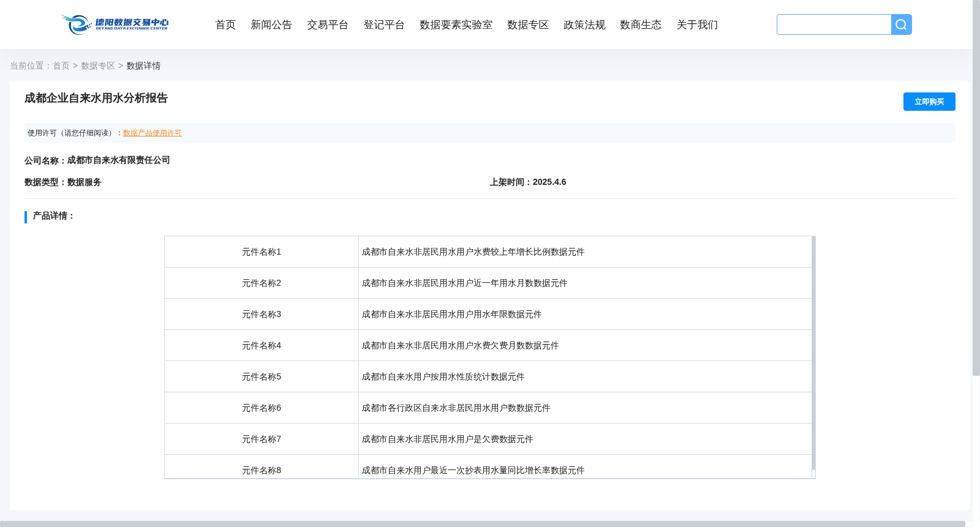Click the report title 成都企业自来水用水分析报告

point(96,98)
